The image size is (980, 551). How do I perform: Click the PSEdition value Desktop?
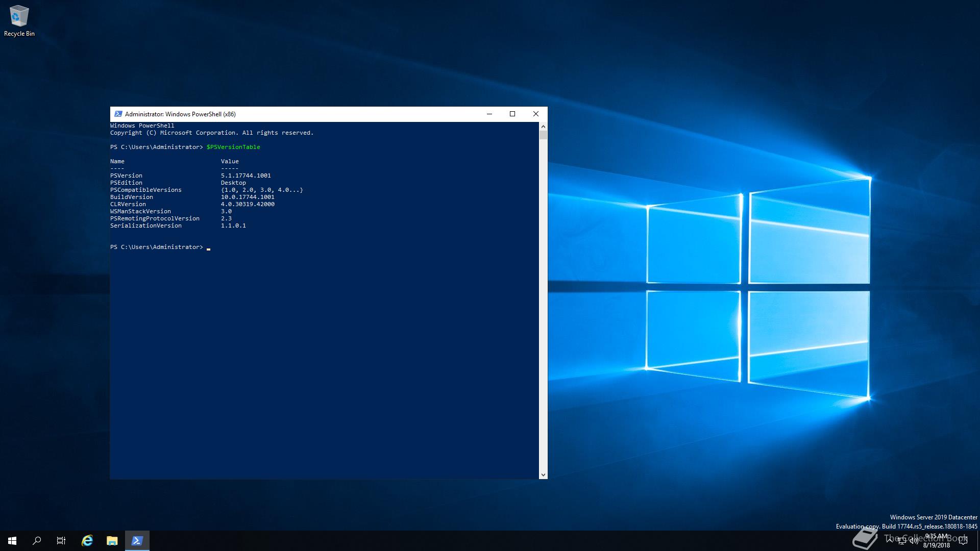(233, 183)
